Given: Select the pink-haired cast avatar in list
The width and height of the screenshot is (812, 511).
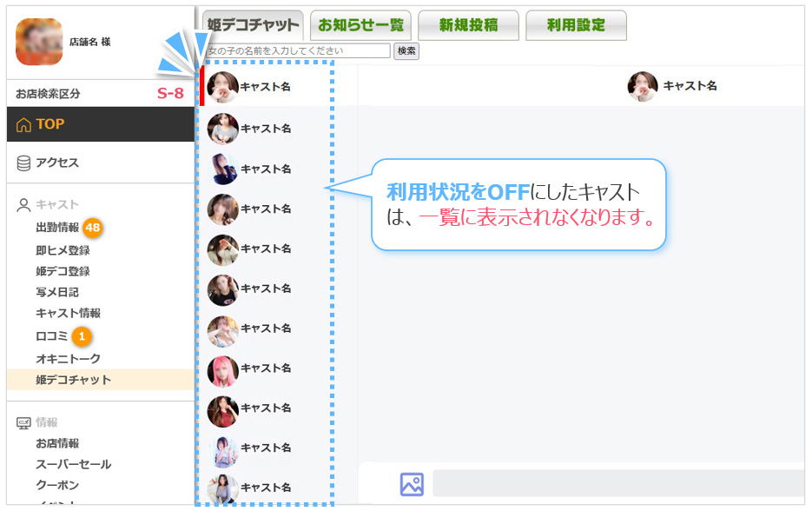Looking at the screenshot, I should pyautogui.click(x=223, y=370).
